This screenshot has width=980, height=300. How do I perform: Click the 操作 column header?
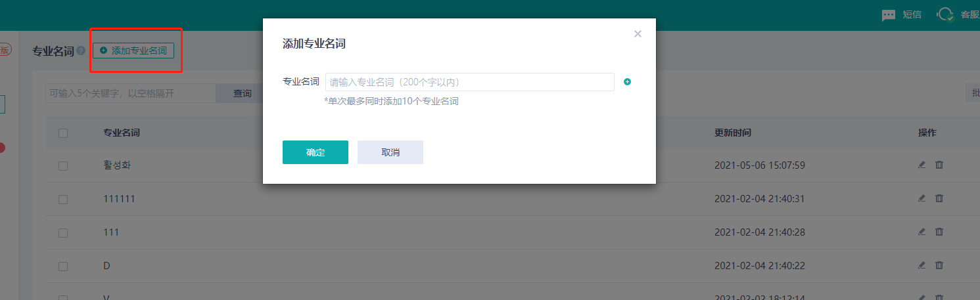pyautogui.click(x=927, y=133)
